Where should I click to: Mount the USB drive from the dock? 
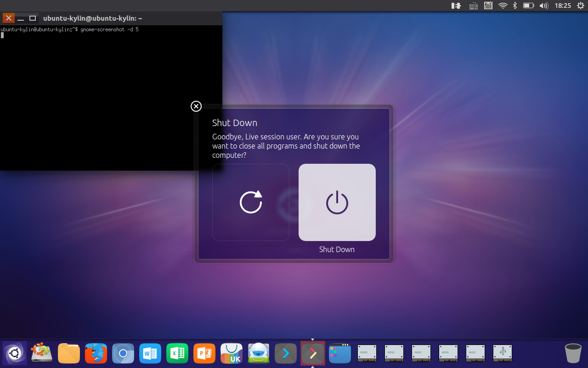click(503, 353)
